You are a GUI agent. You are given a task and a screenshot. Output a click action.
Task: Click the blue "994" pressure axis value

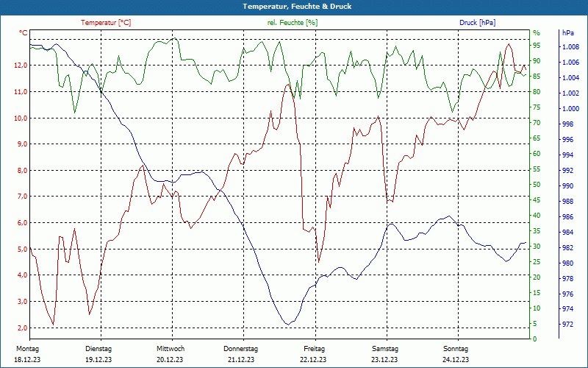click(x=568, y=155)
